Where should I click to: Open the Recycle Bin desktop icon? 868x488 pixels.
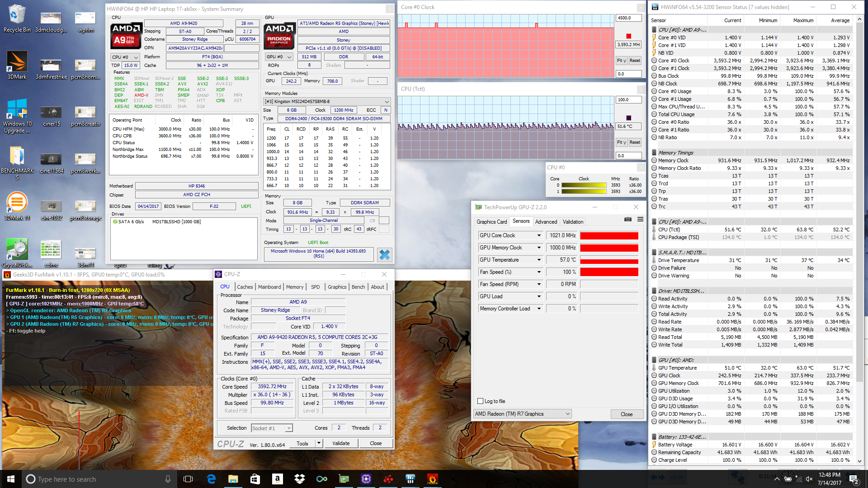(x=17, y=18)
